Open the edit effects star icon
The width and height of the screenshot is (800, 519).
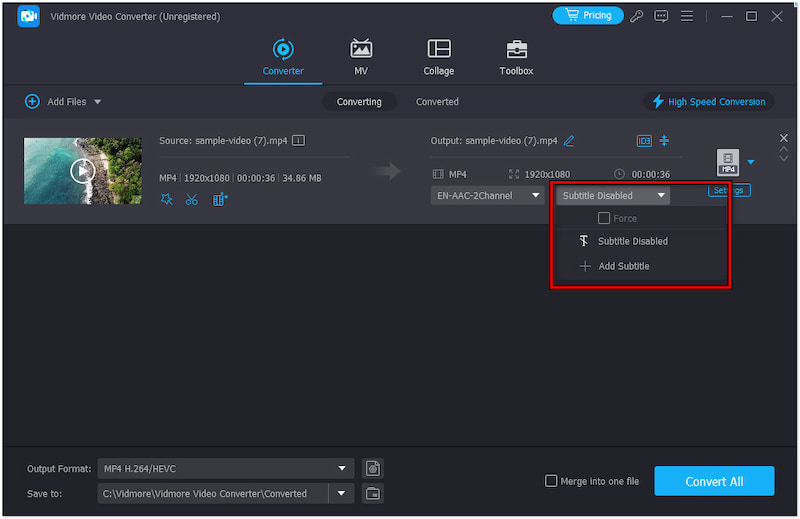pyautogui.click(x=166, y=200)
